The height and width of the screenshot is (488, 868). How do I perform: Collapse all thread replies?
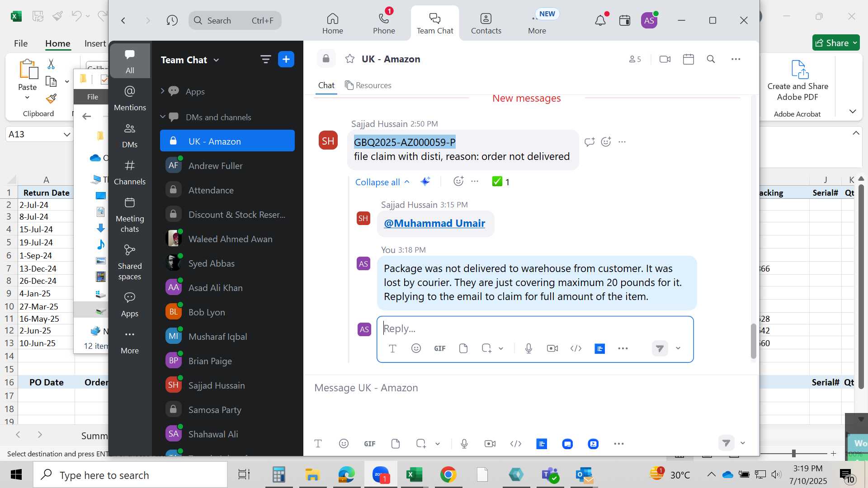point(382,182)
